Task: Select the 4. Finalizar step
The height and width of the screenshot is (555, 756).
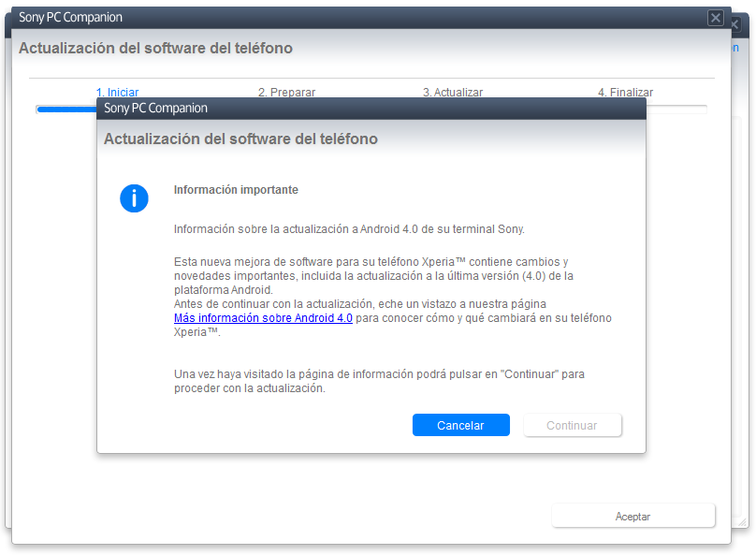Action: pyautogui.click(x=625, y=92)
